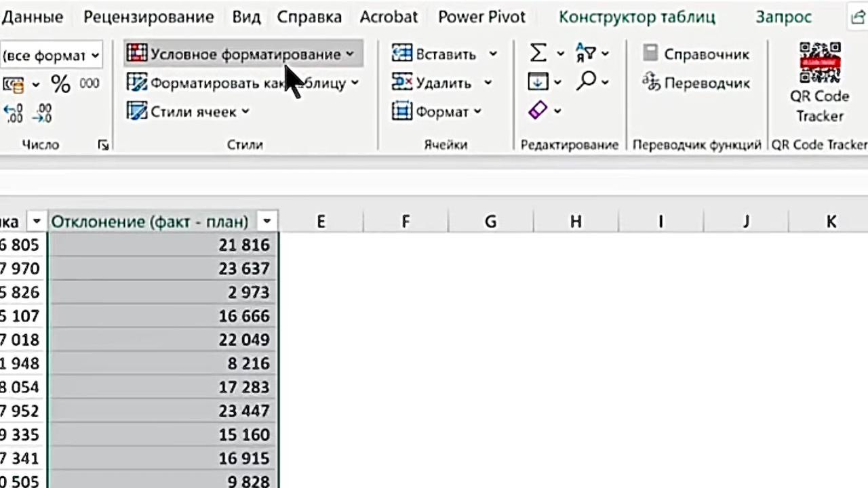Open filter for Отклонение (факт - план) column
The width and height of the screenshot is (868, 488).
coord(267,222)
